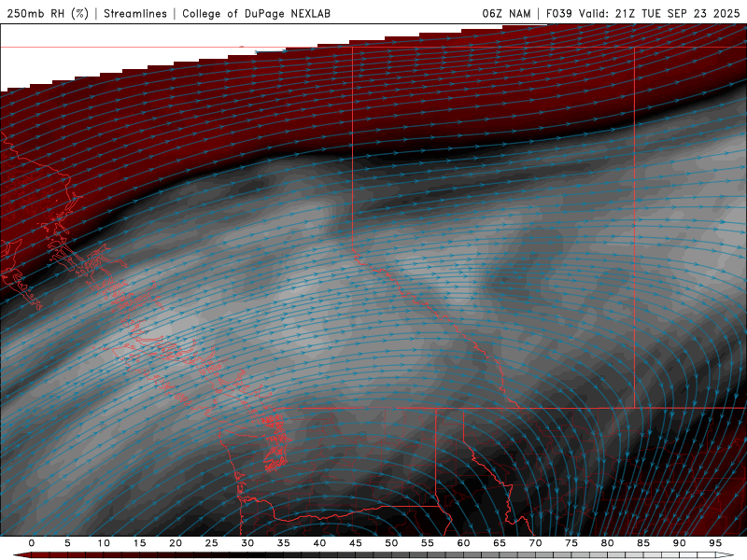The image size is (747, 560).
Task: Click the dark red left arrow of the colorbar
Action: tap(21, 555)
